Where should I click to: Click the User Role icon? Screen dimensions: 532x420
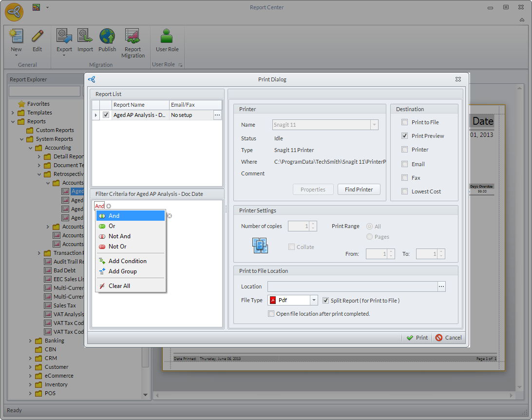point(167,37)
